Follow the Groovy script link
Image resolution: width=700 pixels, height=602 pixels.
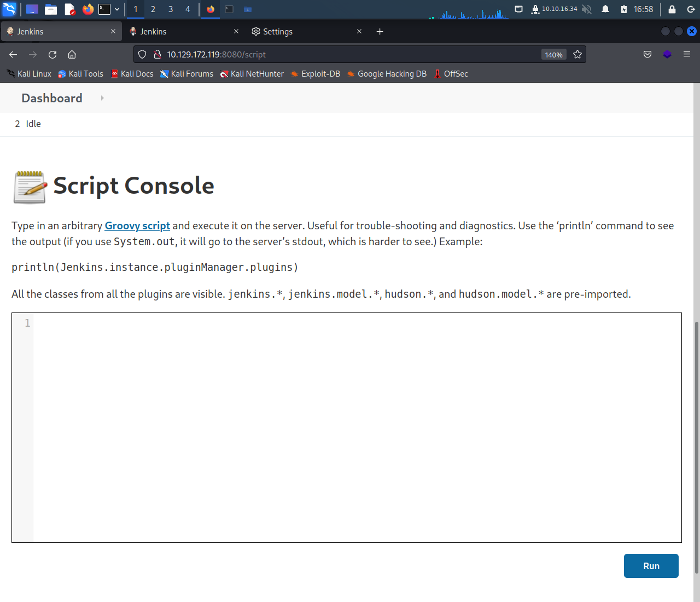click(137, 225)
